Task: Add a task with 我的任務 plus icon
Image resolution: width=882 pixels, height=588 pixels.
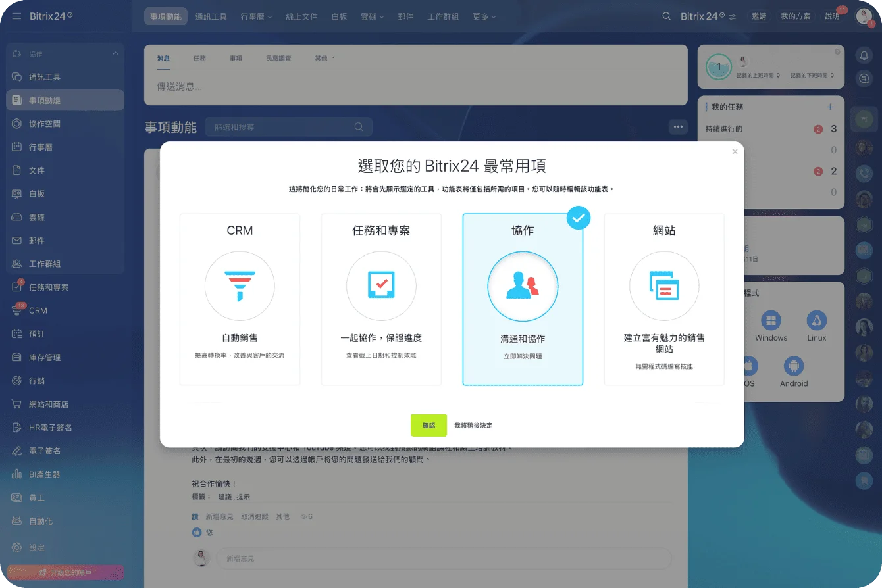Action: coord(830,107)
